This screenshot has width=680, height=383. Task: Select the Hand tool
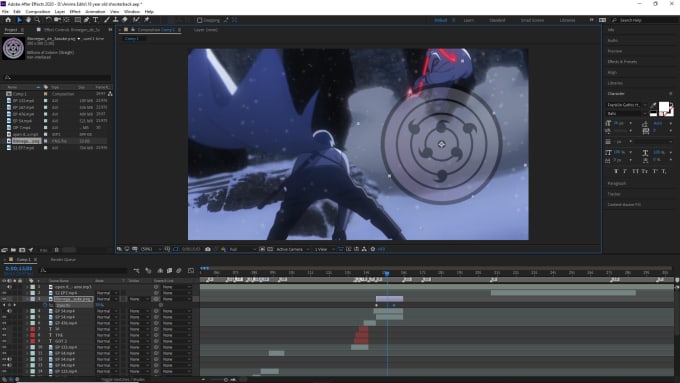28,20
